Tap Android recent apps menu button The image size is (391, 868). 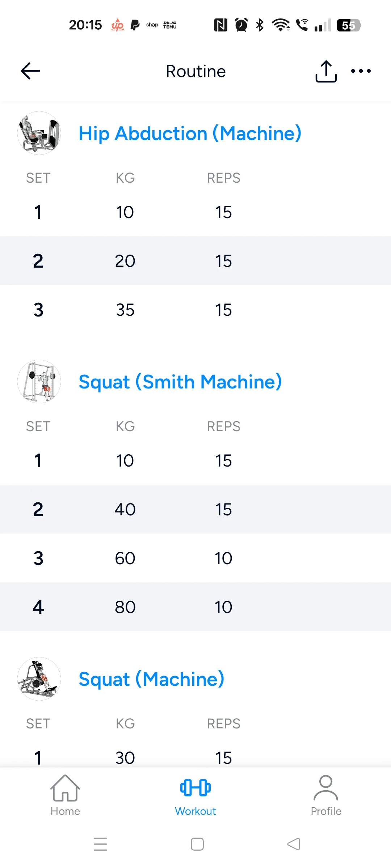100,844
